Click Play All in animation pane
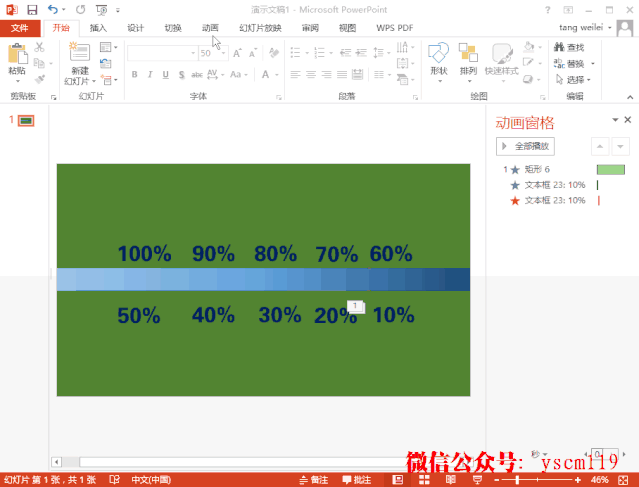The height and width of the screenshot is (487, 639). click(525, 146)
